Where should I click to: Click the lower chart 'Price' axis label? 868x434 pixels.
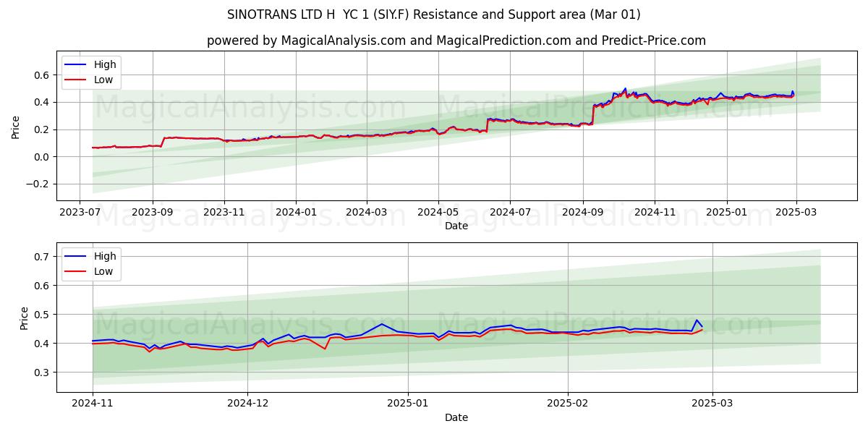(x=25, y=318)
